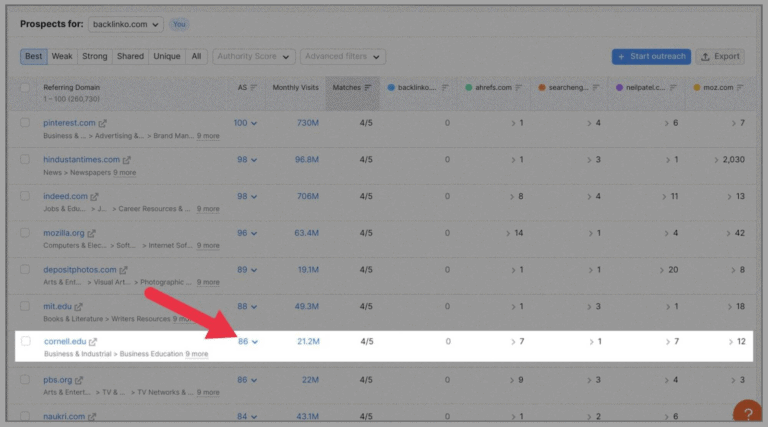Expand AS score 96 for mozilla.org
The width and height of the screenshot is (768, 427).
[247, 233]
